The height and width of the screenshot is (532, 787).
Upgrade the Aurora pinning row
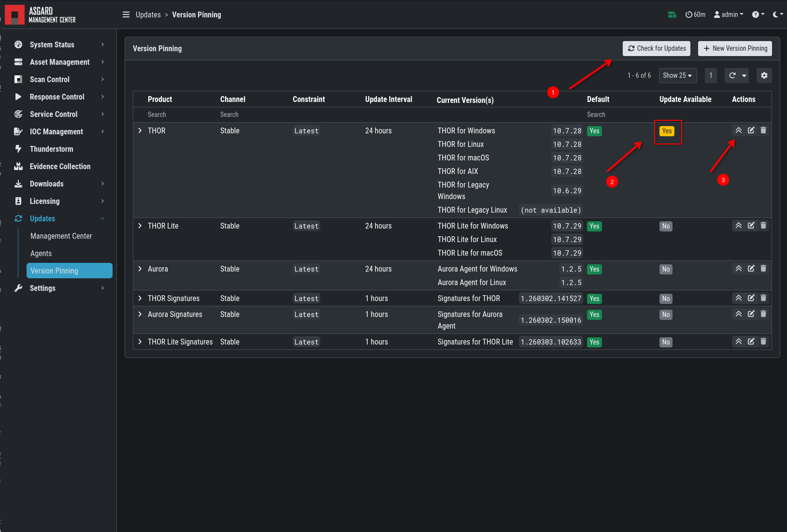[739, 268]
